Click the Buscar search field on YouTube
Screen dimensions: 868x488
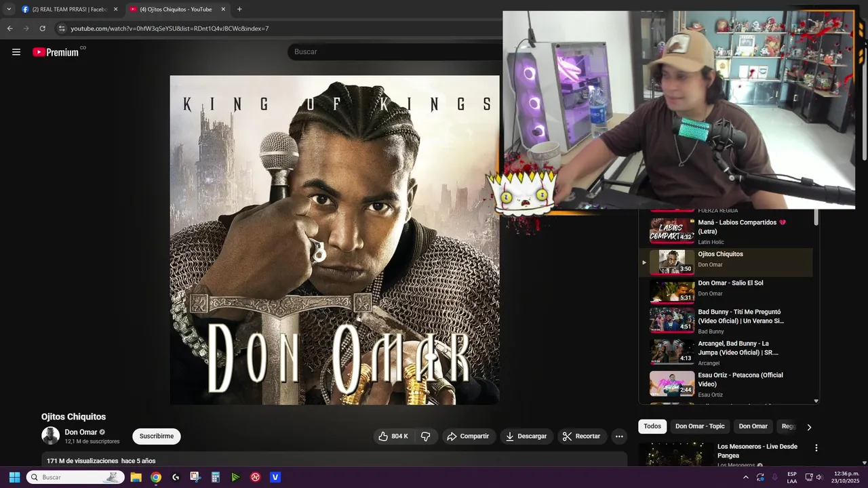[393, 52]
